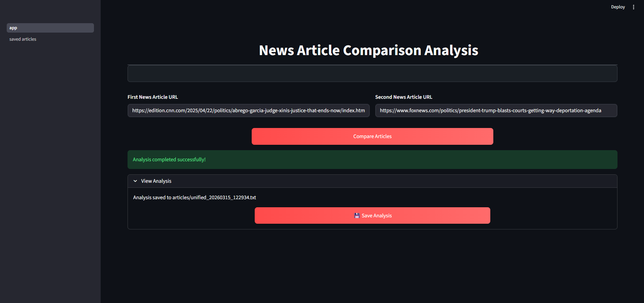
Task: Click blank area below the analysis panel
Action: click(x=372, y=265)
